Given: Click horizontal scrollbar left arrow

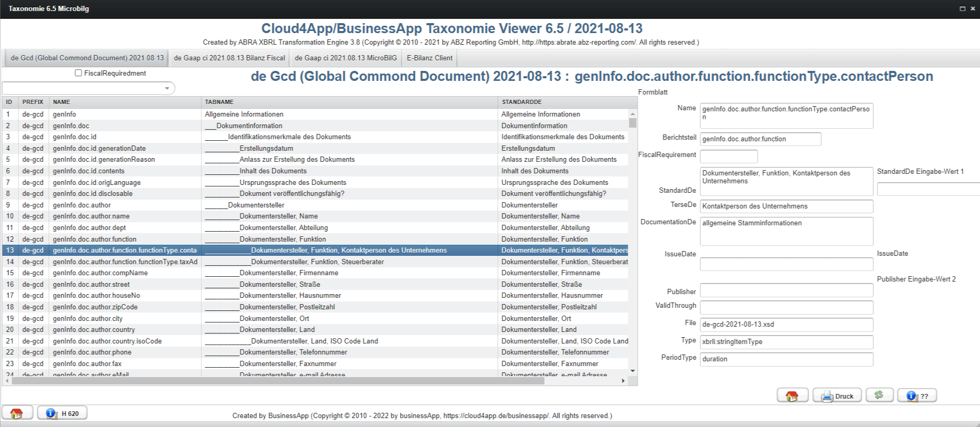Looking at the screenshot, I should (7, 381).
